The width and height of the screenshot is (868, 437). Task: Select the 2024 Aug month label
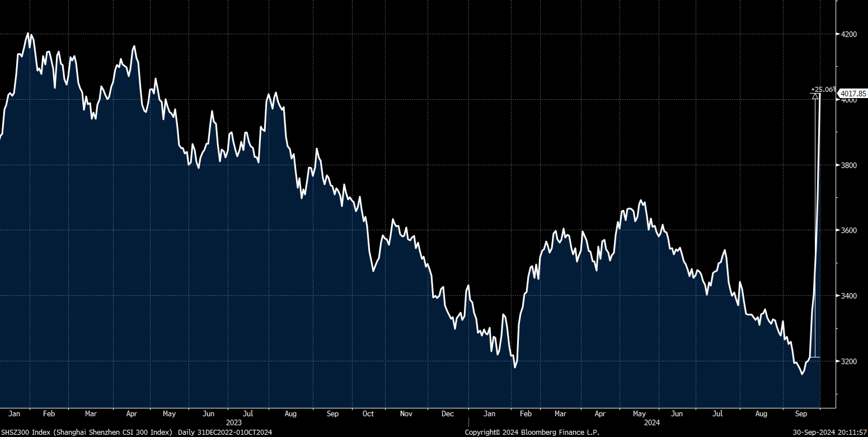coord(761,414)
